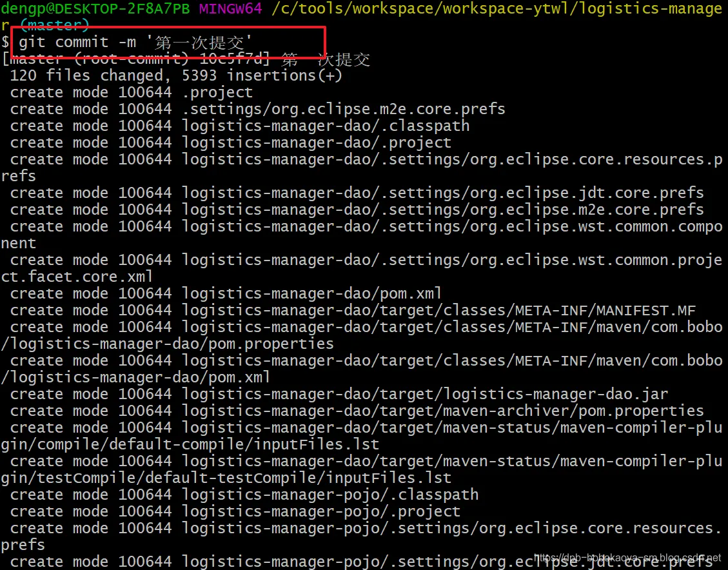Screen dimensions: 728x570
Task: Click 'gin/testCompile/default-testCompile/inputFiles.lst' text
Action: pyautogui.click(x=226, y=478)
